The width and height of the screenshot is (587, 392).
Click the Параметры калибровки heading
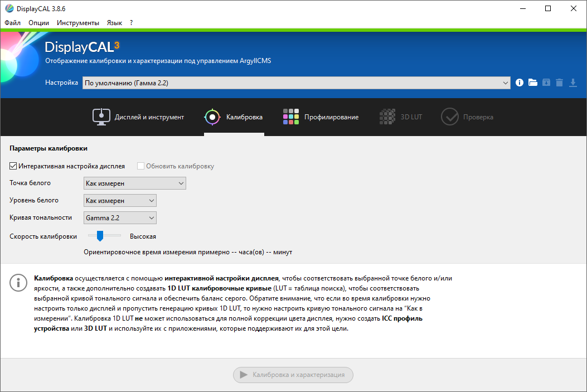click(x=48, y=149)
